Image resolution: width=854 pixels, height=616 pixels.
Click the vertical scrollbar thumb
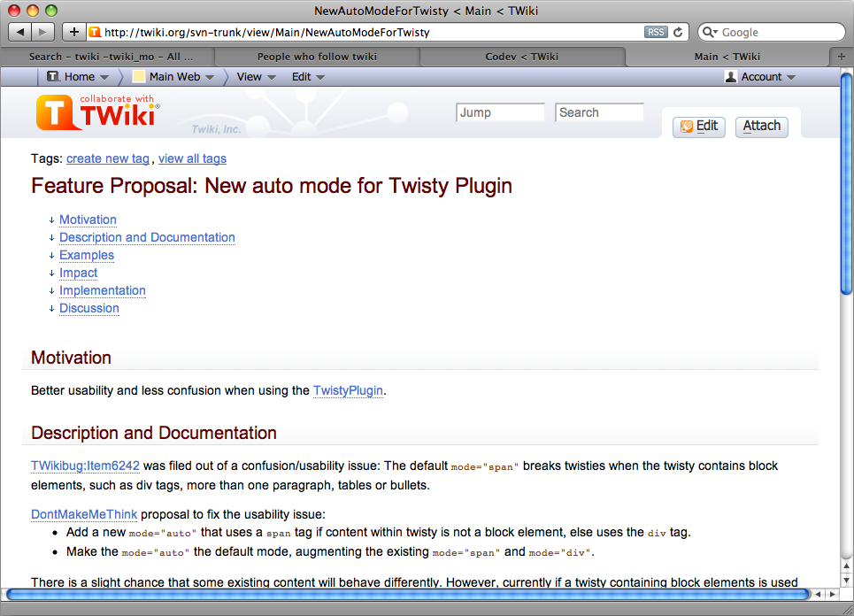click(846, 183)
